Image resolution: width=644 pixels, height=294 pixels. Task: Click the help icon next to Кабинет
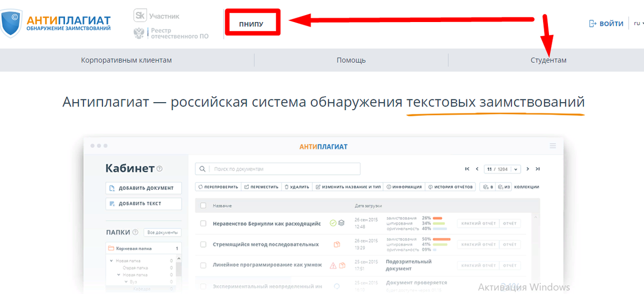click(x=159, y=169)
